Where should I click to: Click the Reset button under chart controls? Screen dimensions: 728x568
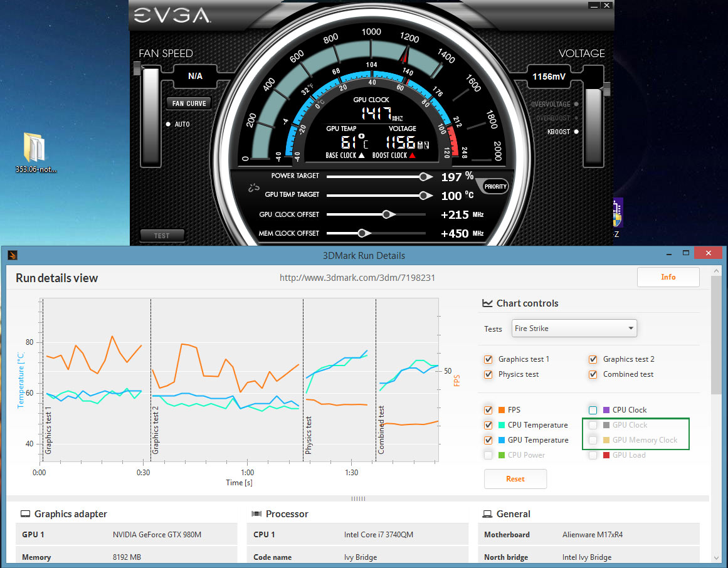click(515, 479)
